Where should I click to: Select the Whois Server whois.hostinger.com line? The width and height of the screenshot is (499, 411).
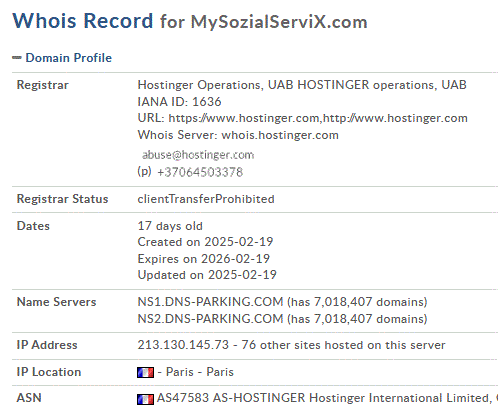[238, 135]
